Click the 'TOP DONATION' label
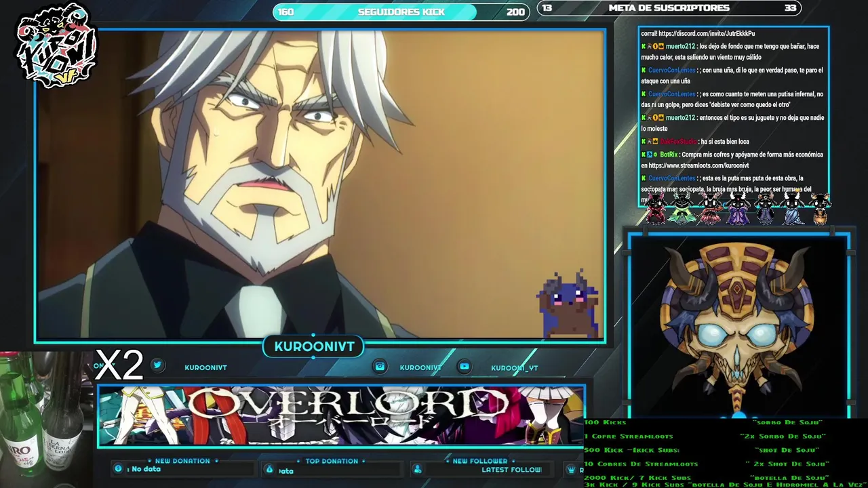 [332, 461]
